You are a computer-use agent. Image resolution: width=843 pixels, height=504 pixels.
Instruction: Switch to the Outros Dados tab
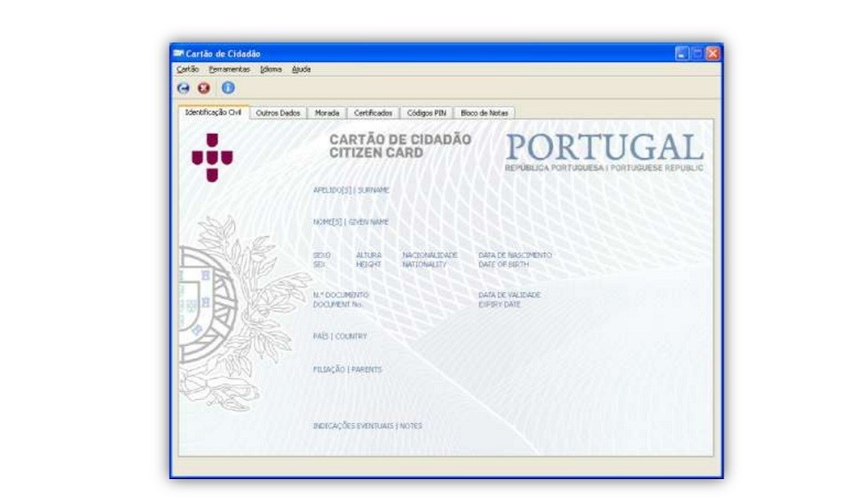click(278, 113)
